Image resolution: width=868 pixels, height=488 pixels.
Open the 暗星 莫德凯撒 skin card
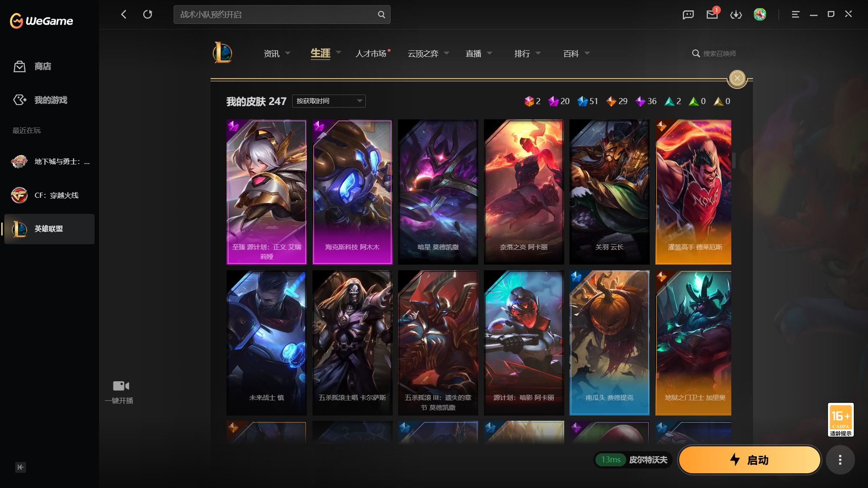tap(438, 192)
